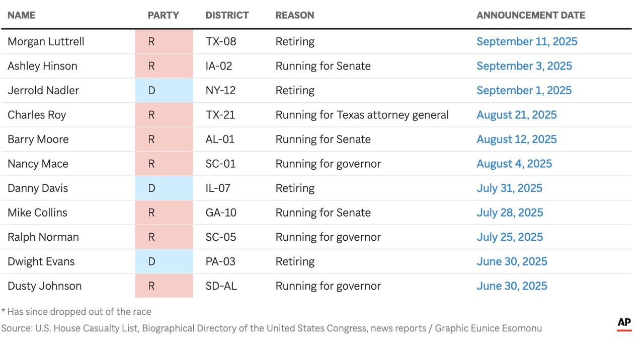This screenshot has width=644, height=339.
Task: Open Dwight Evans' June 30, 2025 link
Action: [x=512, y=261]
